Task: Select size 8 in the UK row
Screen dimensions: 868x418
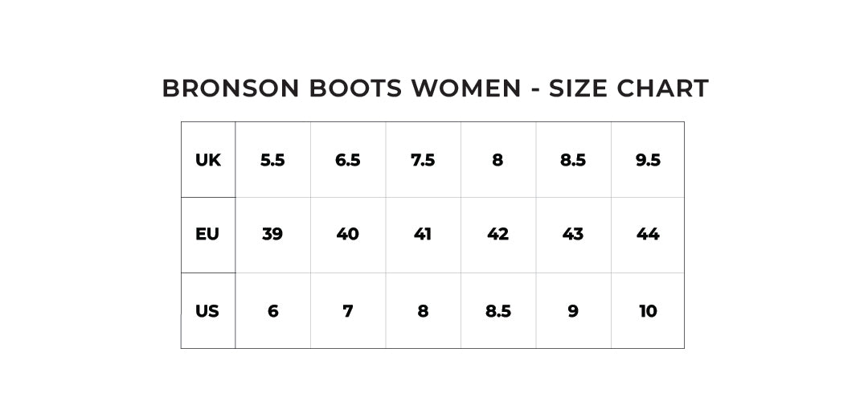Action: coord(497,160)
